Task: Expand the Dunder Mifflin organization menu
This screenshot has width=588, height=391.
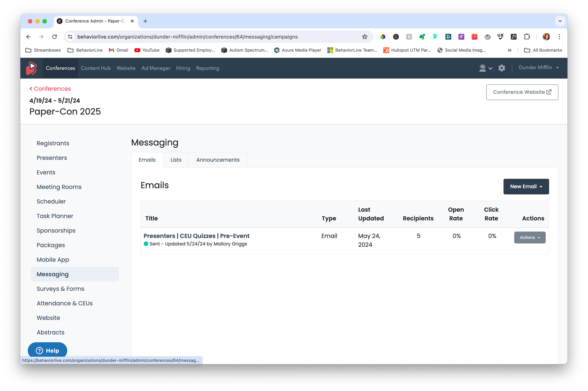Action: tap(539, 68)
